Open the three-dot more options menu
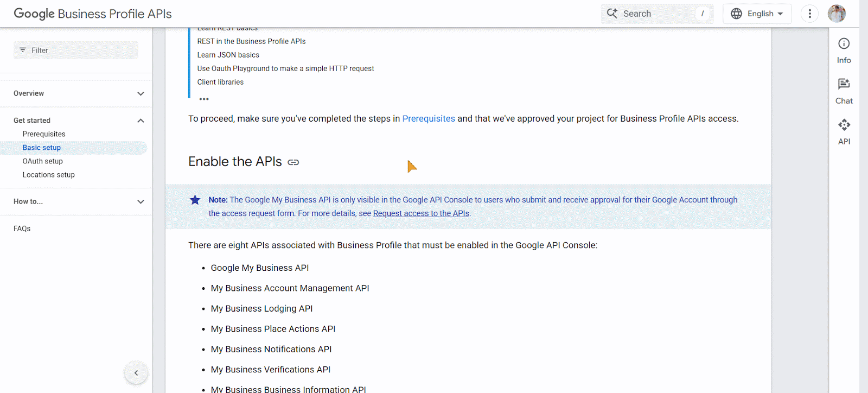This screenshot has height=393, width=868. click(809, 14)
